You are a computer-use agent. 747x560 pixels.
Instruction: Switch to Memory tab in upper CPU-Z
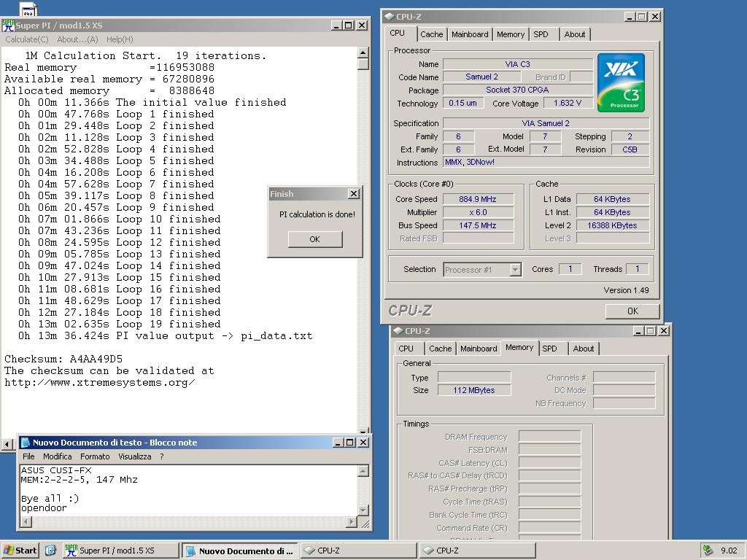point(510,34)
